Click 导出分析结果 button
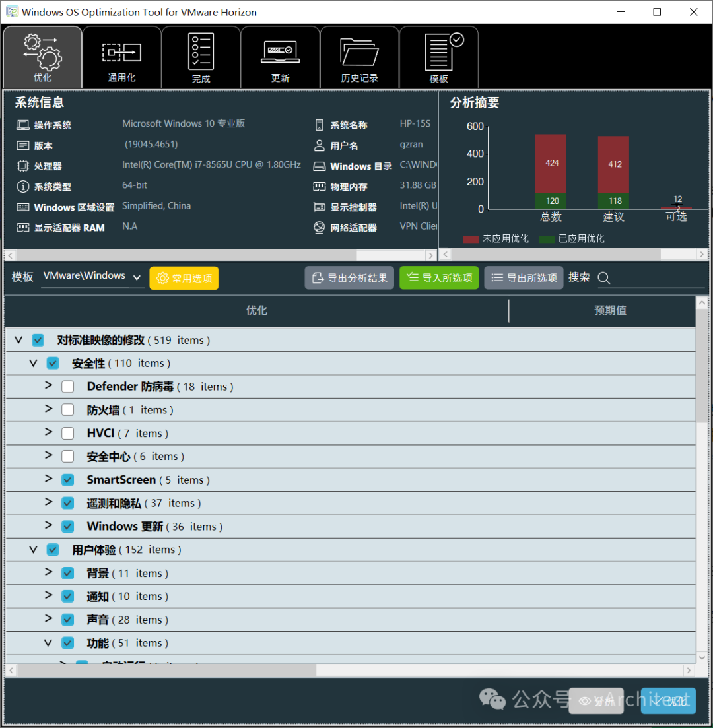The width and height of the screenshot is (713, 728). tap(349, 278)
